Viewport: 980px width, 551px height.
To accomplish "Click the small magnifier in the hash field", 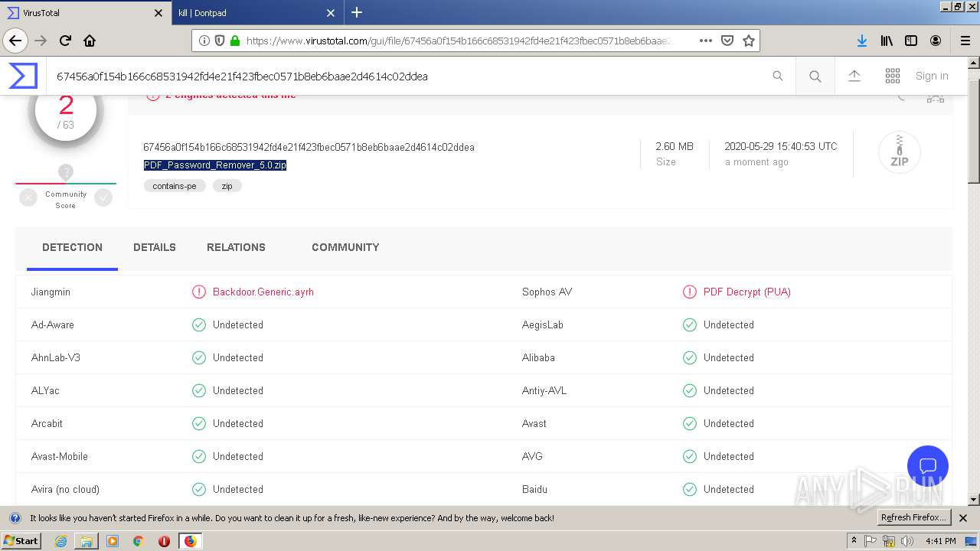I will click(x=778, y=76).
